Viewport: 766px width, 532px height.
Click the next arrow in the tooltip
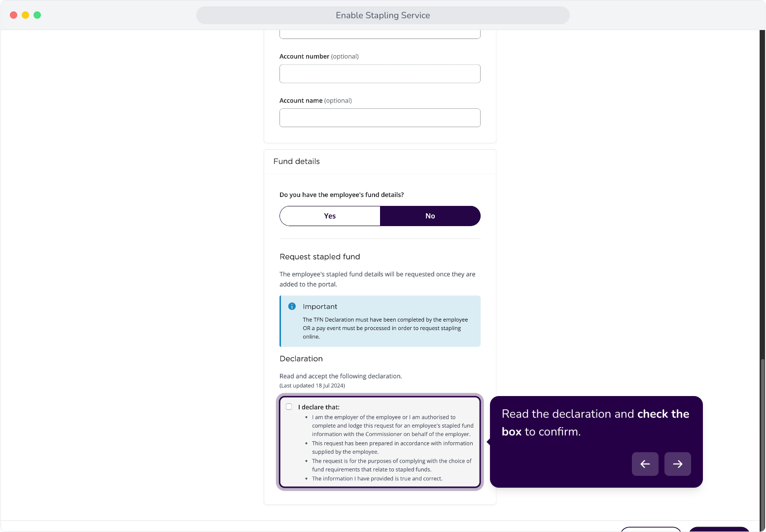[677, 464]
